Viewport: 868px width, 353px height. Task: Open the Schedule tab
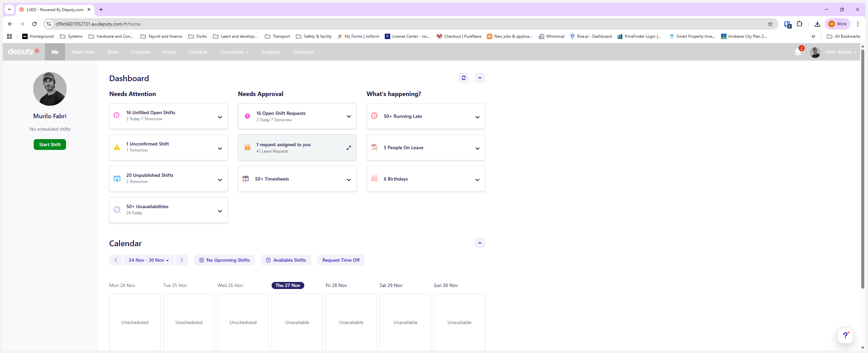[x=198, y=52]
